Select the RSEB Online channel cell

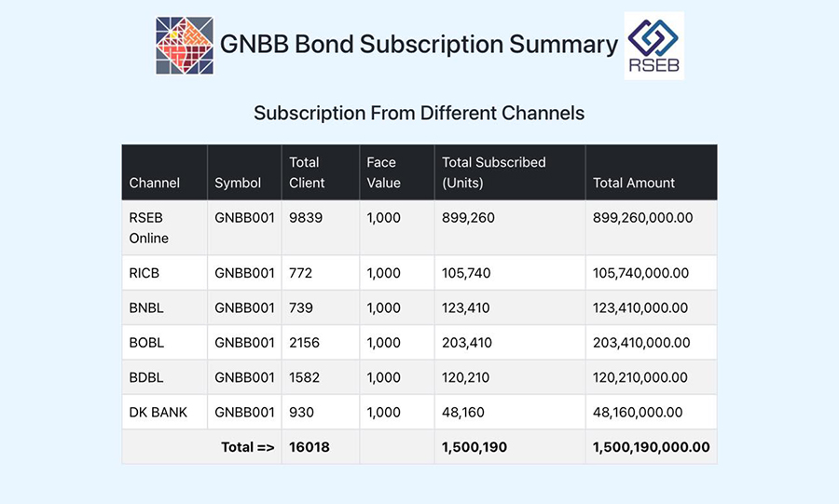coord(165,227)
